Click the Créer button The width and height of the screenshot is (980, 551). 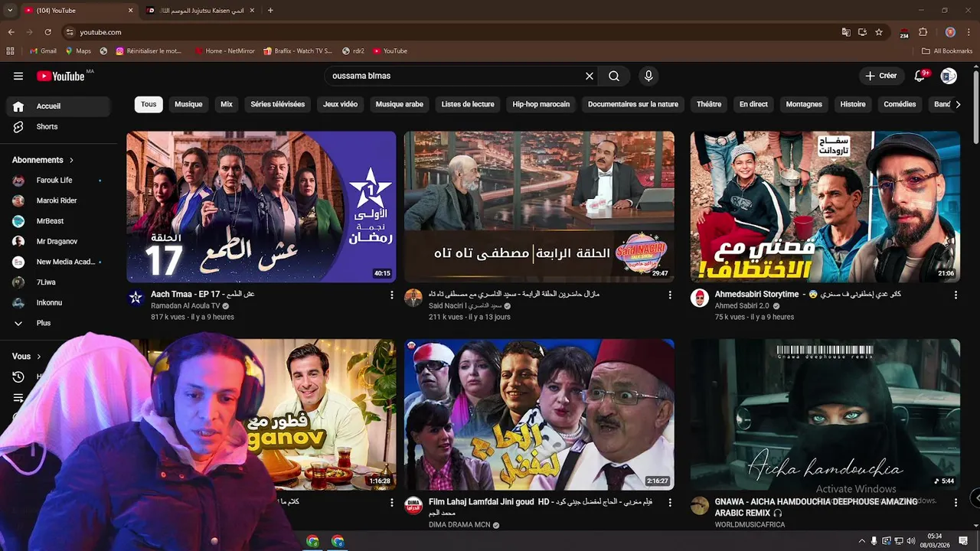tap(880, 76)
